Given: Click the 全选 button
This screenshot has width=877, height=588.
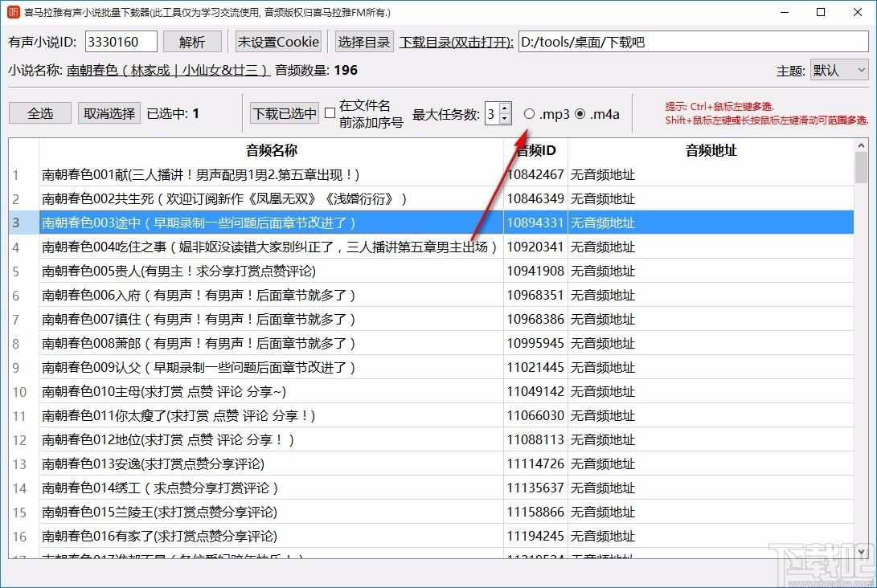Looking at the screenshot, I should tap(40, 113).
